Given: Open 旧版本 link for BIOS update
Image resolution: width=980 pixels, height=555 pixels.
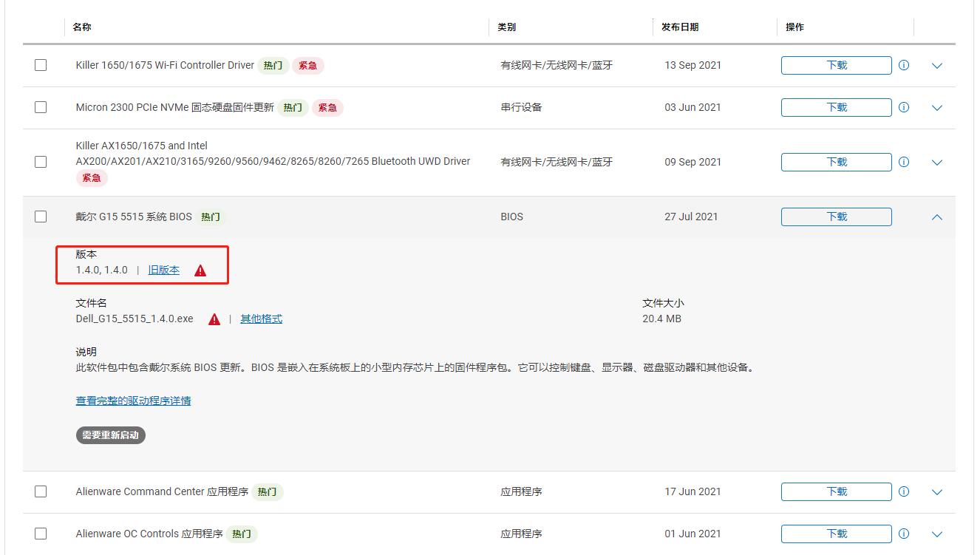Looking at the screenshot, I should (x=163, y=270).
